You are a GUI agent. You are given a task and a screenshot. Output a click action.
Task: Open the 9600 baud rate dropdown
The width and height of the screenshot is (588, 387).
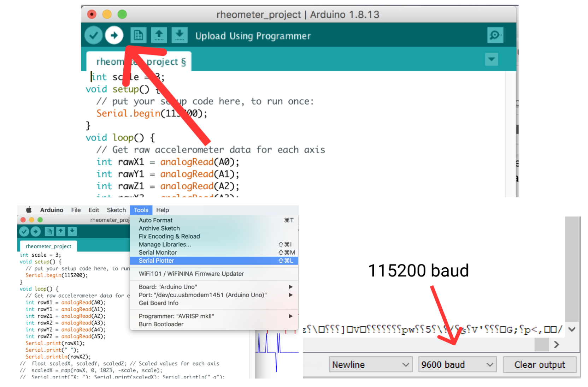458,364
